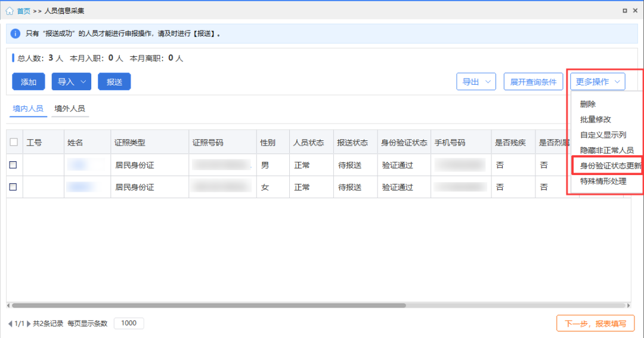Check the box for the second female employee row
644x338 pixels.
pyautogui.click(x=13, y=187)
